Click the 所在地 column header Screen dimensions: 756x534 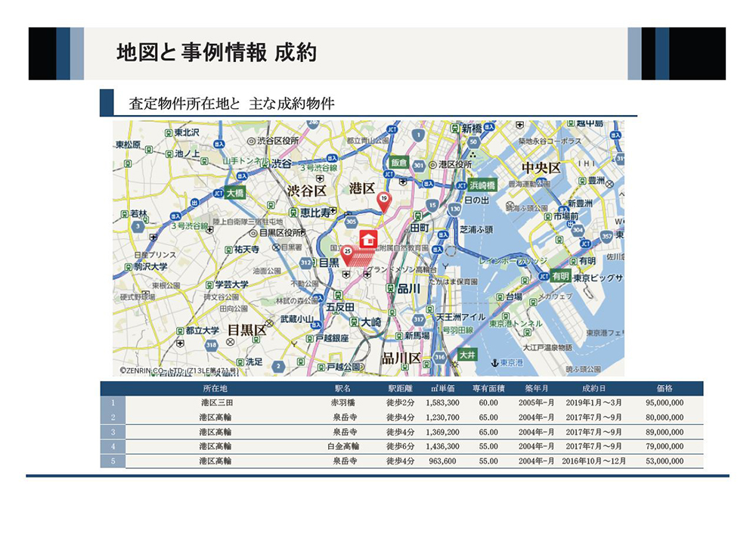(x=215, y=388)
